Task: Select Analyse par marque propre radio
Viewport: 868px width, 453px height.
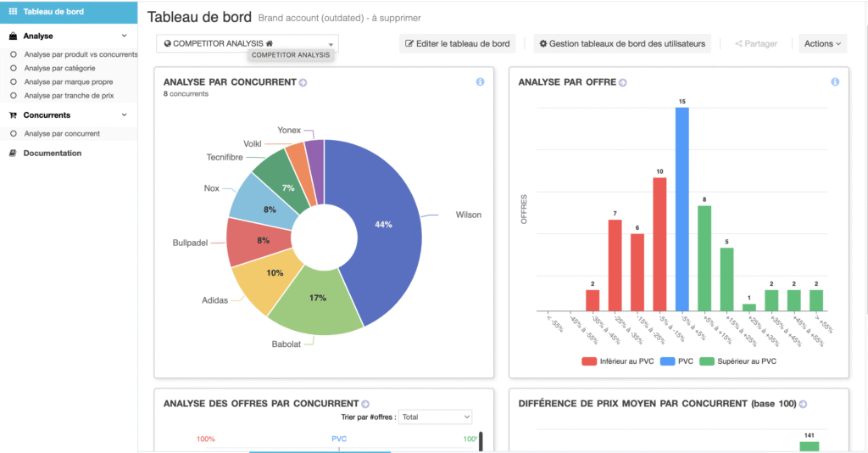Action: point(14,82)
